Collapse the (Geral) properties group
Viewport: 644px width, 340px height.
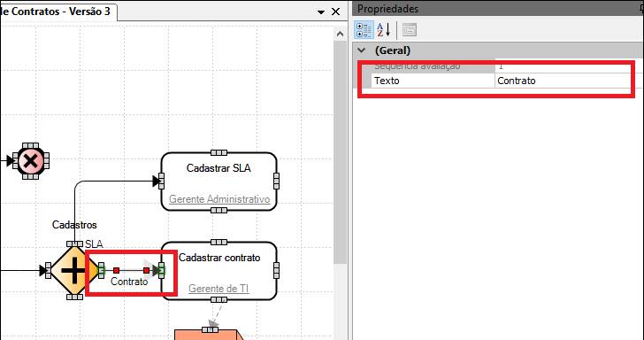pos(362,50)
